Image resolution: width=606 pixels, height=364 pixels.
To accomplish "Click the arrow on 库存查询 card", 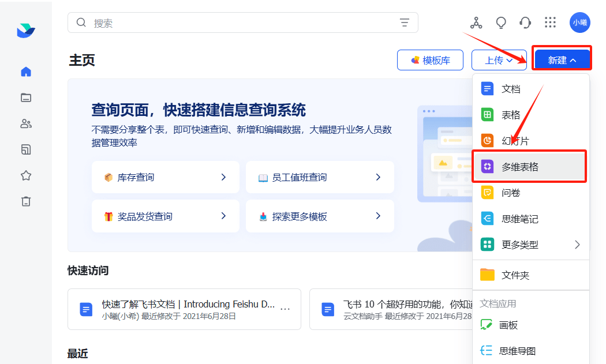I will pos(223,177).
